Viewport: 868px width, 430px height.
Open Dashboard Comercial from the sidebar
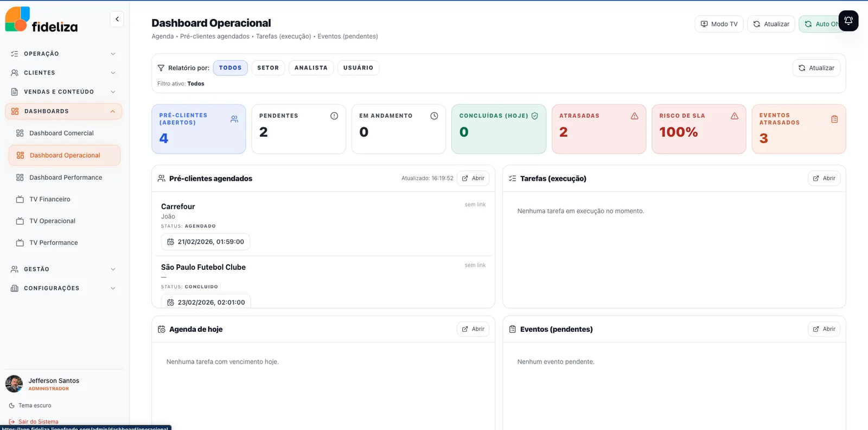[65, 133]
